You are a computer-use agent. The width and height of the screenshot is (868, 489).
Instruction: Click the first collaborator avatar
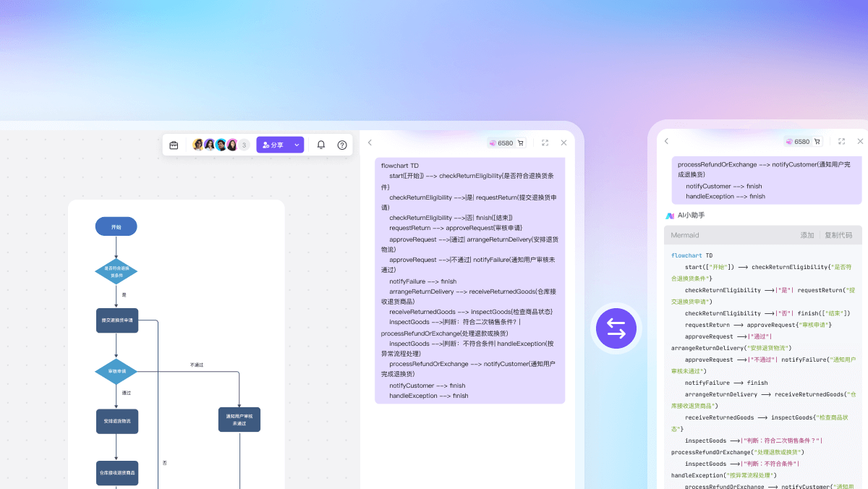(x=198, y=145)
